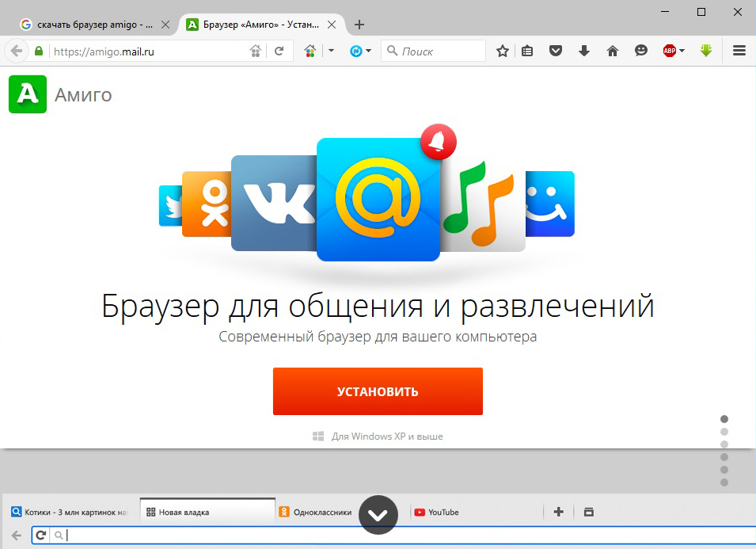This screenshot has height=549, width=756.
Task: Open the downloads arrow icon
Action: (x=584, y=51)
